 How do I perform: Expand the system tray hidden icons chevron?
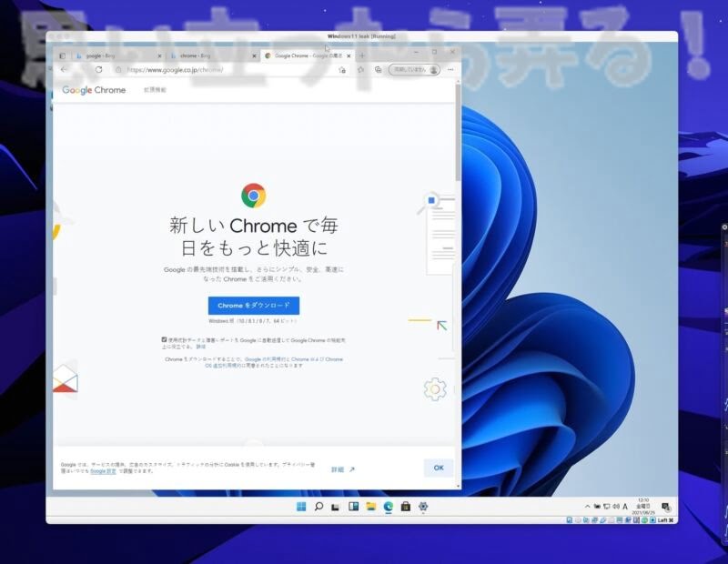[587, 507]
